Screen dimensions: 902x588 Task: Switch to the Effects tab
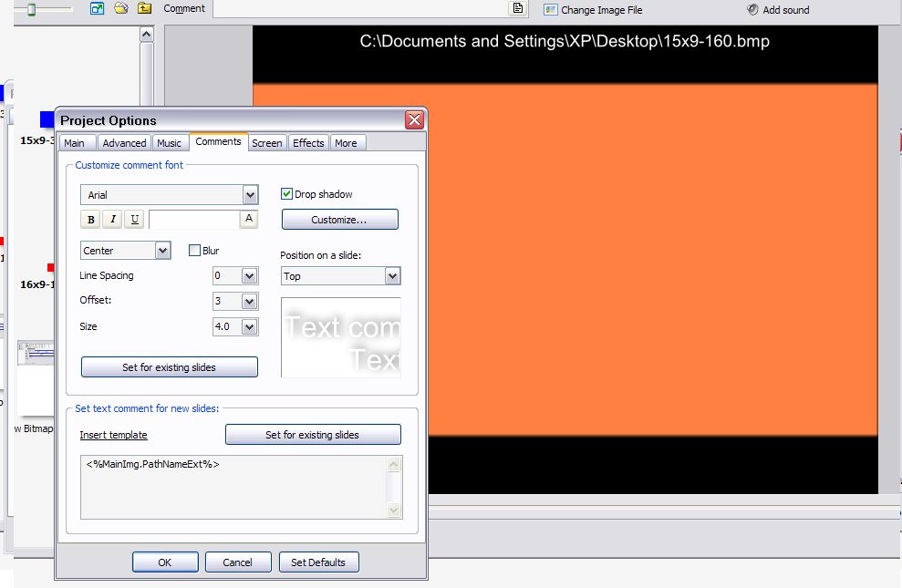[x=308, y=143]
